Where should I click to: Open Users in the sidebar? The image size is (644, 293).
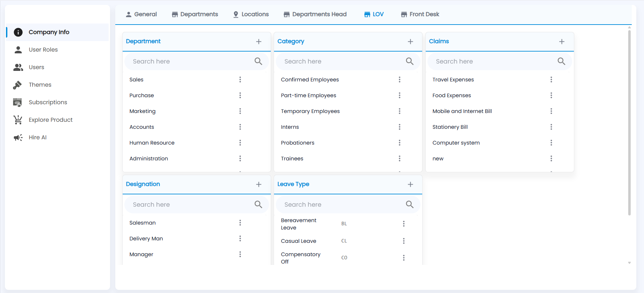[x=57, y=67]
